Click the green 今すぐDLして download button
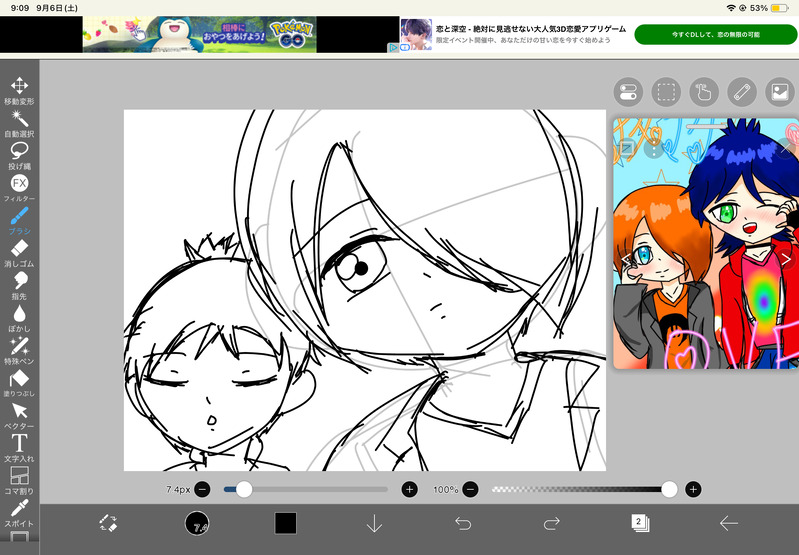 click(715, 35)
